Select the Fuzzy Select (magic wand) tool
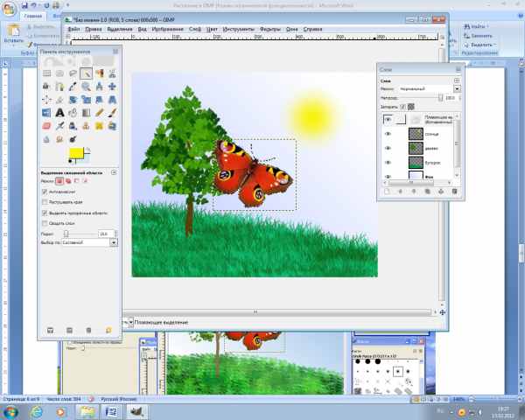The height and width of the screenshot is (420, 525). click(87, 74)
